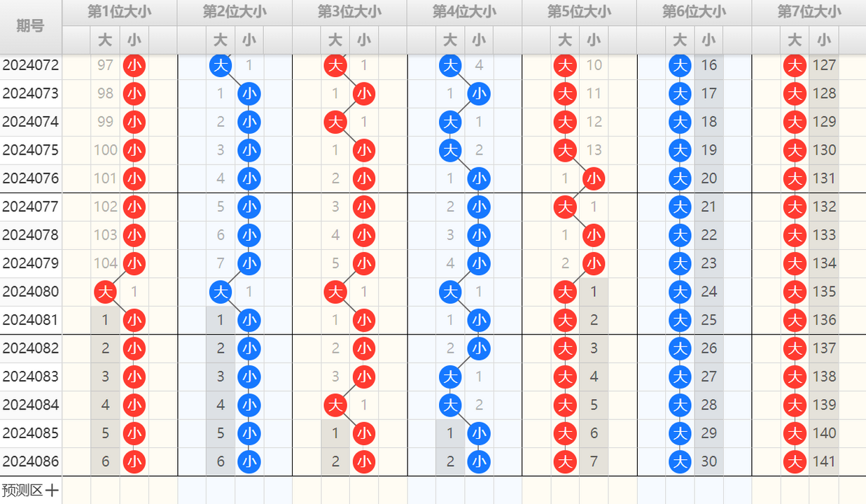Select the 第4位大小 column header
Viewport: 866px width, 504px height.
click(464, 12)
